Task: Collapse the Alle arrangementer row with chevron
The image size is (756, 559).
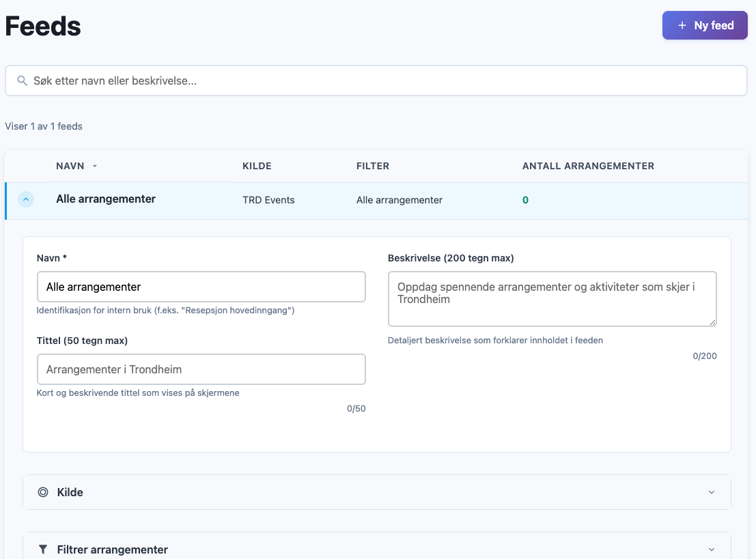Action: tap(26, 200)
